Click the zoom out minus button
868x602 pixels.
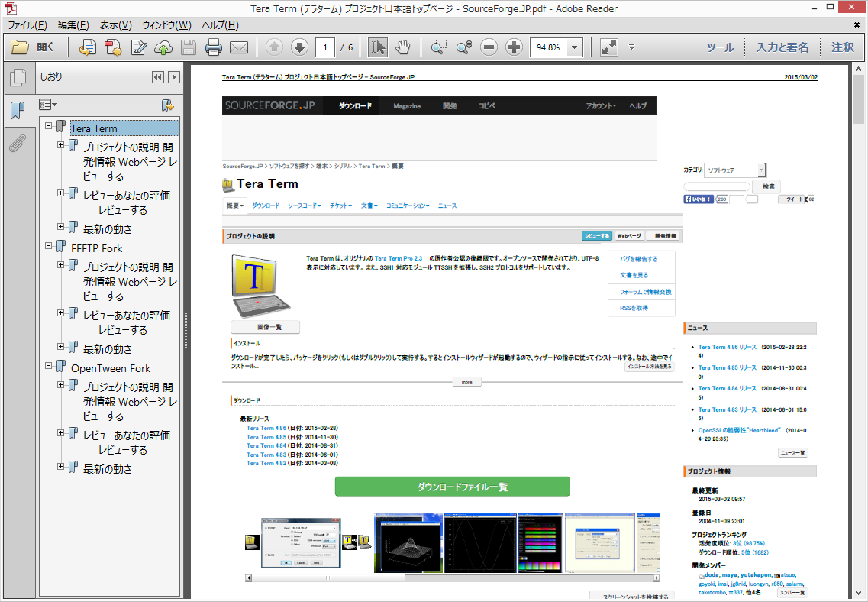pyautogui.click(x=489, y=47)
